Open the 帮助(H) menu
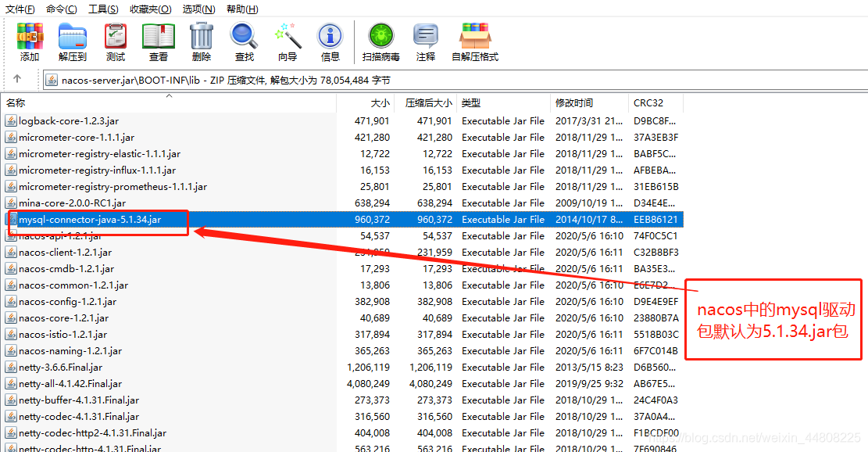Screen dimensions: 868x452 (242, 9)
